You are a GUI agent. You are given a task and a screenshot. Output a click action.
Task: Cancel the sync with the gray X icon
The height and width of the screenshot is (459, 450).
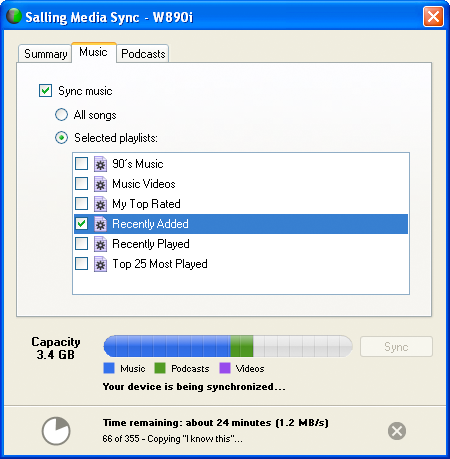[x=397, y=431]
